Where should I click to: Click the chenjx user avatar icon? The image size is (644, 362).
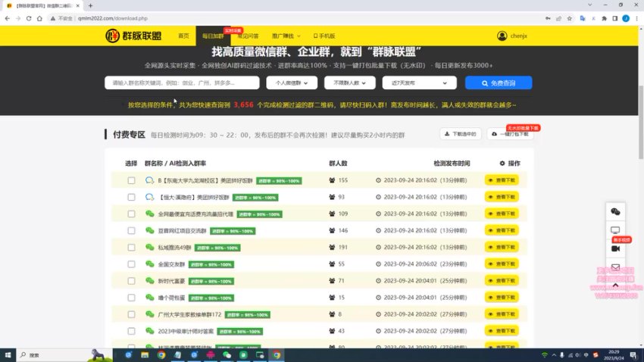(502, 36)
